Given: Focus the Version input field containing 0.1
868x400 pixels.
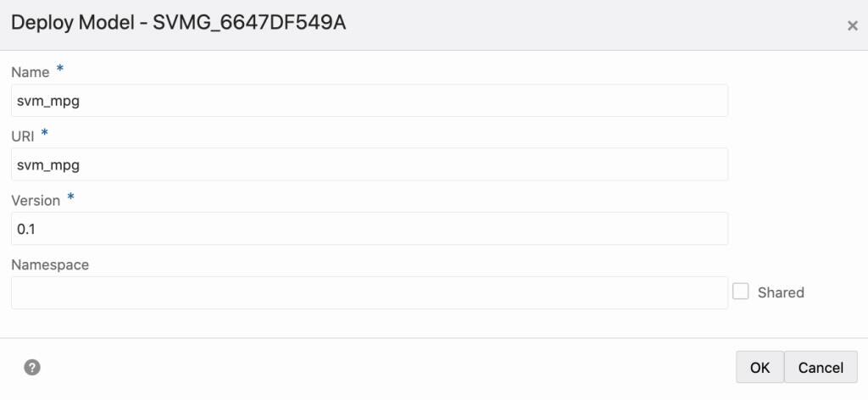Looking at the screenshot, I should coord(370,229).
